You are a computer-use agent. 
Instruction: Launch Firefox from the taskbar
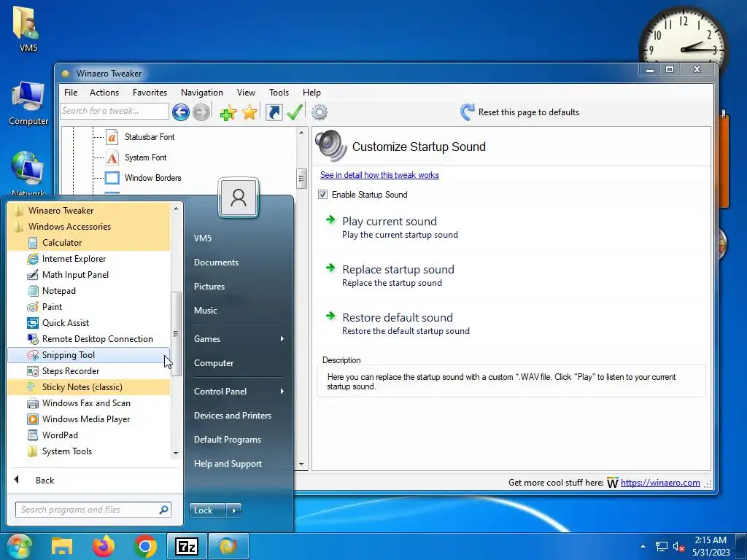click(104, 546)
